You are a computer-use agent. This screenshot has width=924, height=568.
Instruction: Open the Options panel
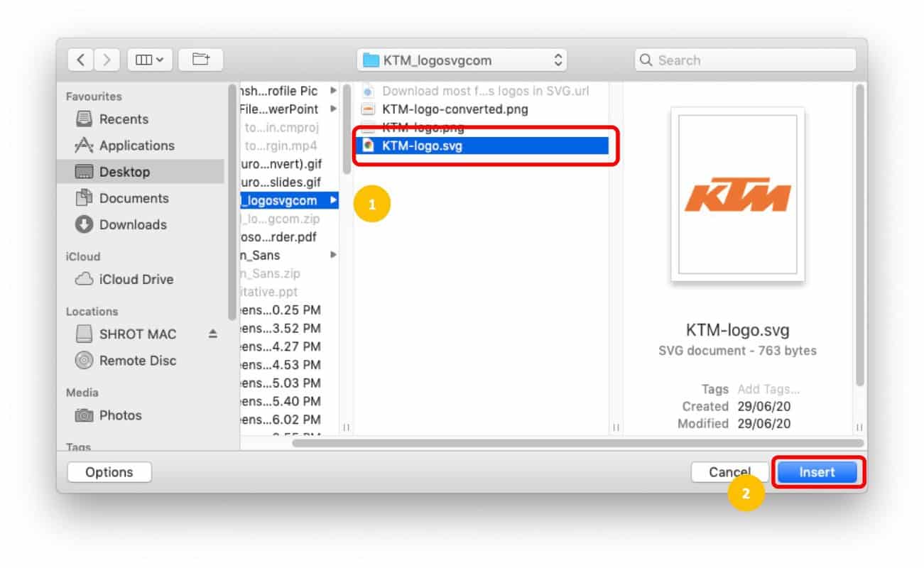tap(109, 471)
